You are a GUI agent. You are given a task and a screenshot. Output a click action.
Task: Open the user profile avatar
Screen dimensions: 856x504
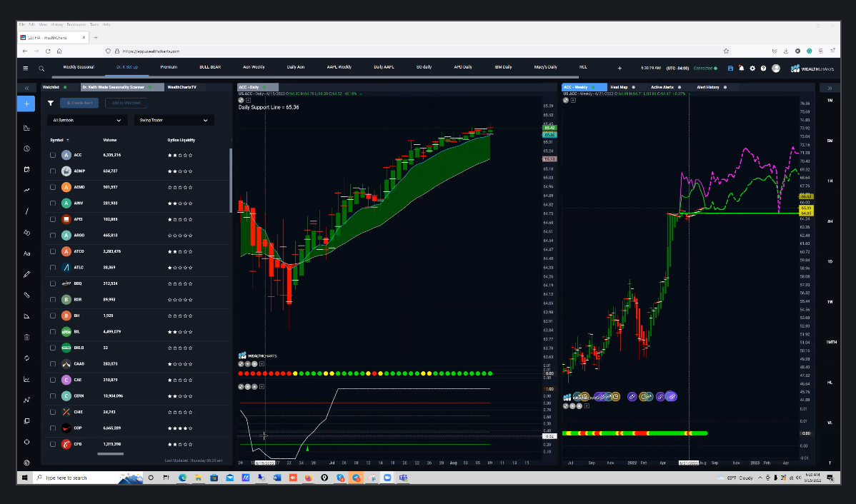[x=776, y=69]
